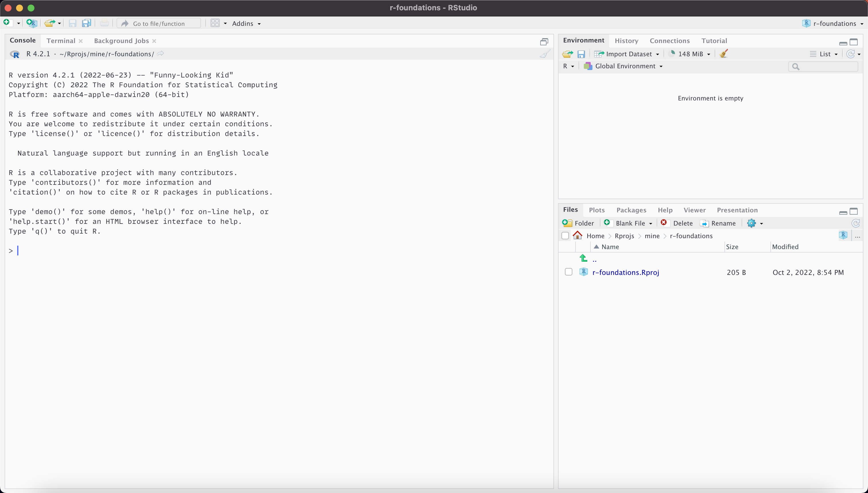This screenshot has height=493, width=868.
Task: Click the New File icon in toolbar
Action: click(x=7, y=23)
